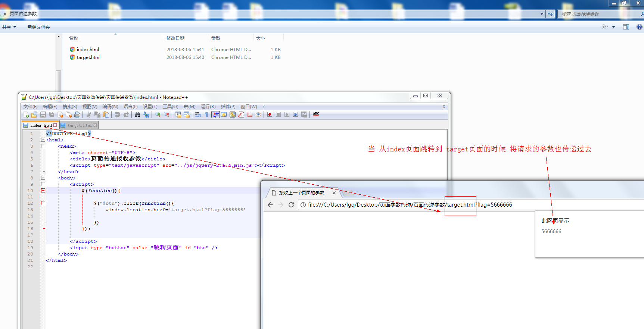Toggle the preview pane icon in Explorer
This screenshot has height=329, width=644.
(626, 27)
